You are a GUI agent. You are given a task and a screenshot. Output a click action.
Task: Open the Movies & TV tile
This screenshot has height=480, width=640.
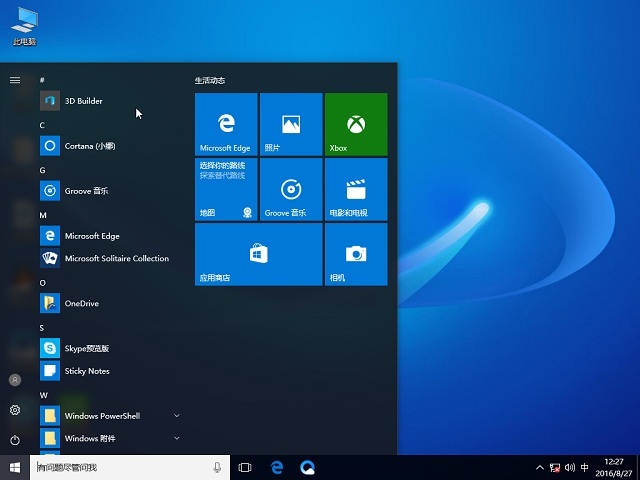click(x=355, y=189)
